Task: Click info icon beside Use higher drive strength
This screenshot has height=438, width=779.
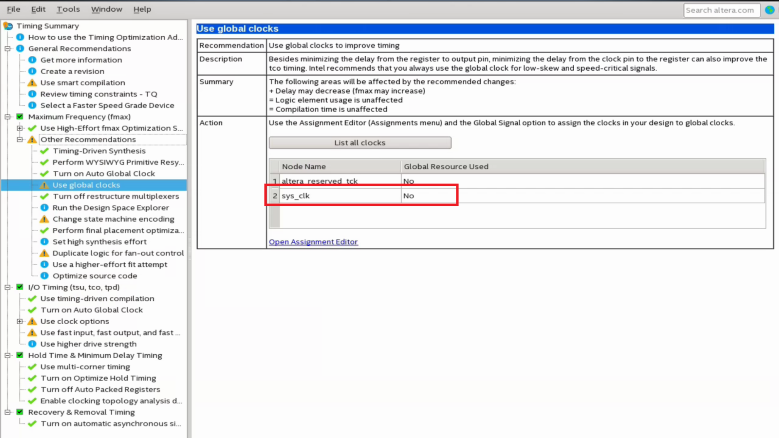Action: pos(32,344)
